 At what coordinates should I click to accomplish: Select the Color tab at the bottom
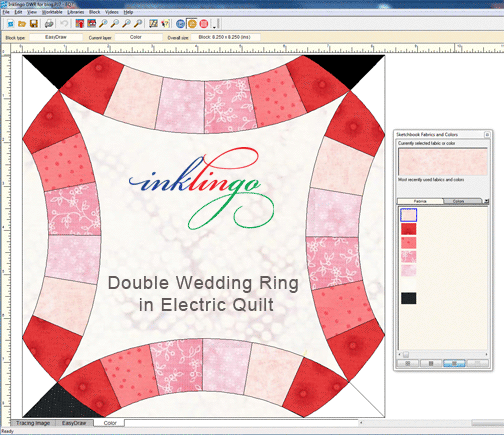click(x=110, y=423)
